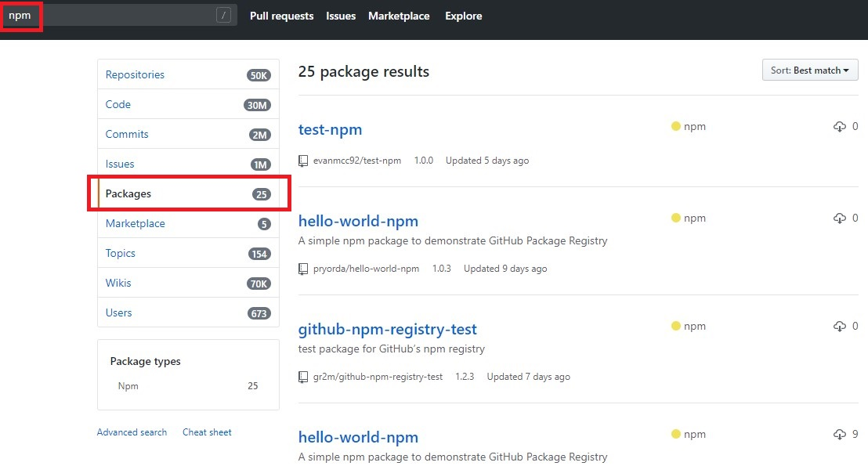Select the Code search filter
868x466 pixels.
click(x=188, y=105)
